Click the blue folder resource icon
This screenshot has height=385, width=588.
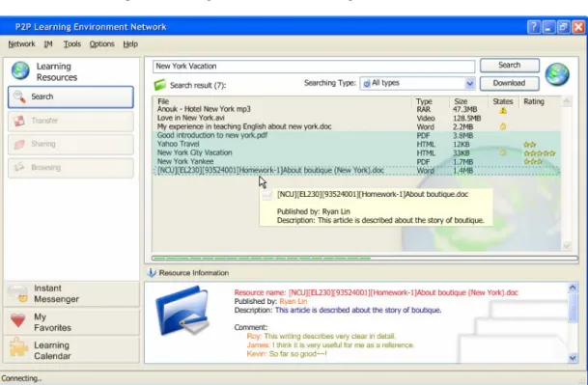[182, 311]
